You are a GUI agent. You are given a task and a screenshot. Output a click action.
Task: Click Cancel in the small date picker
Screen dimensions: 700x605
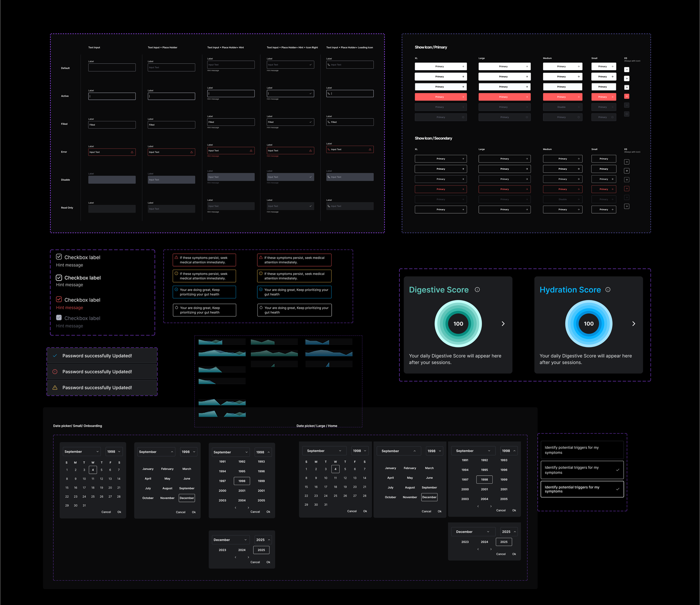(x=106, y=512)
